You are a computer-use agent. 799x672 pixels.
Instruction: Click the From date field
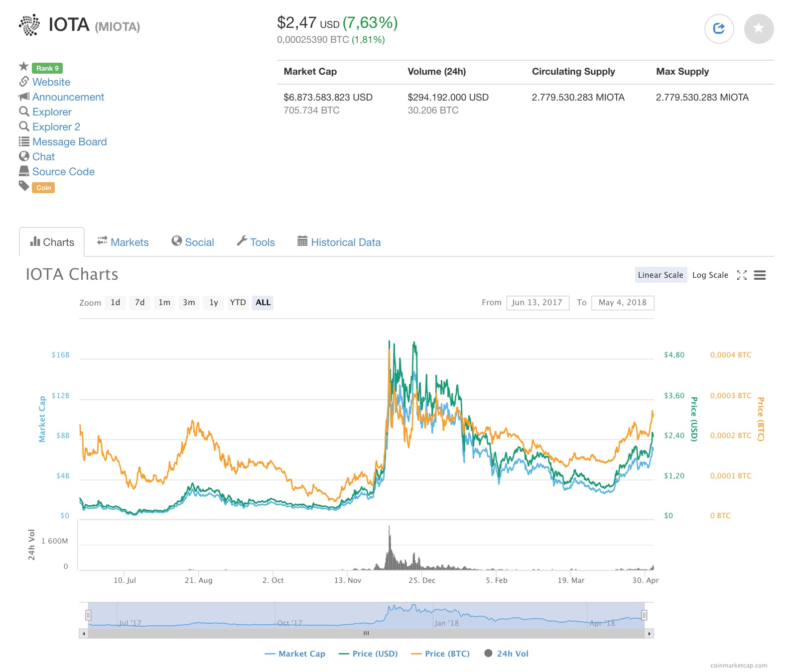click(537, 303)
